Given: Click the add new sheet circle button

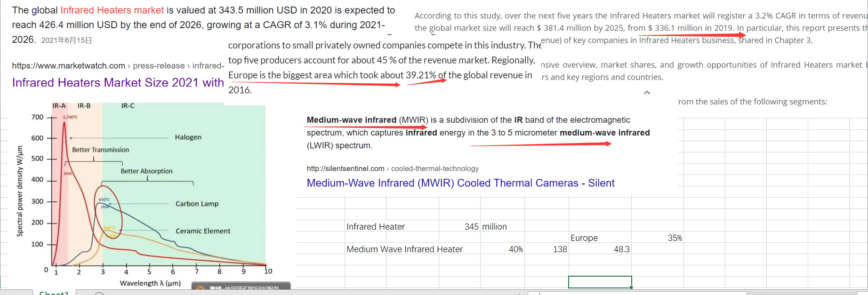Looking at the screenshot, I should click(99, 294).
